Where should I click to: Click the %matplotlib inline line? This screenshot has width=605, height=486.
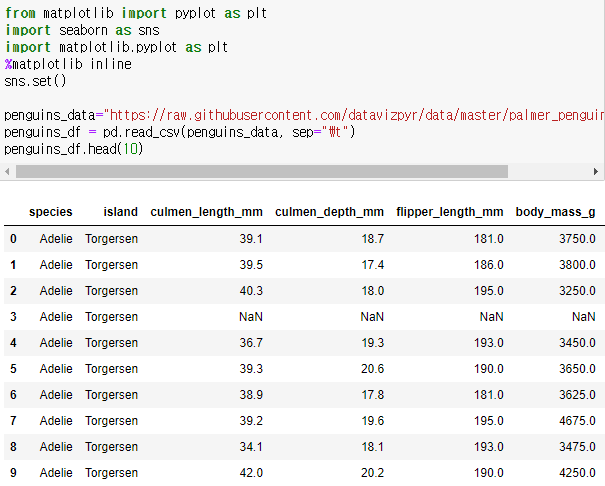[x=68, y=64]
